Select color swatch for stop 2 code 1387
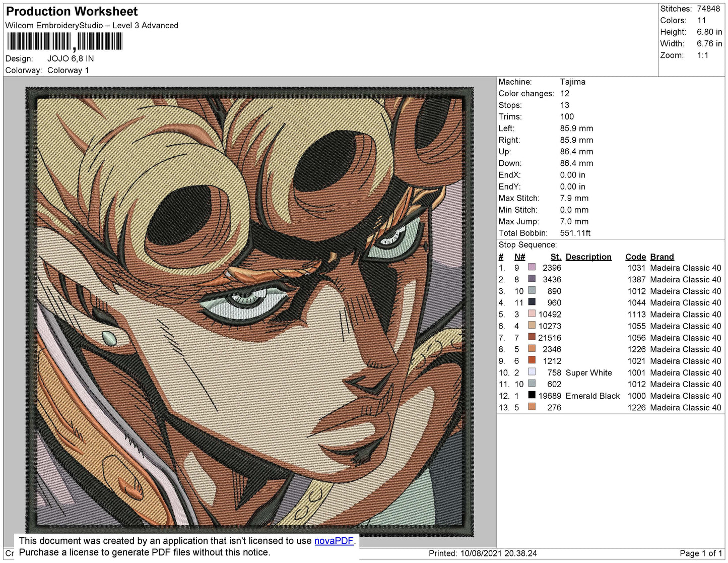The image size is (728, 563). tap(532, 279)
